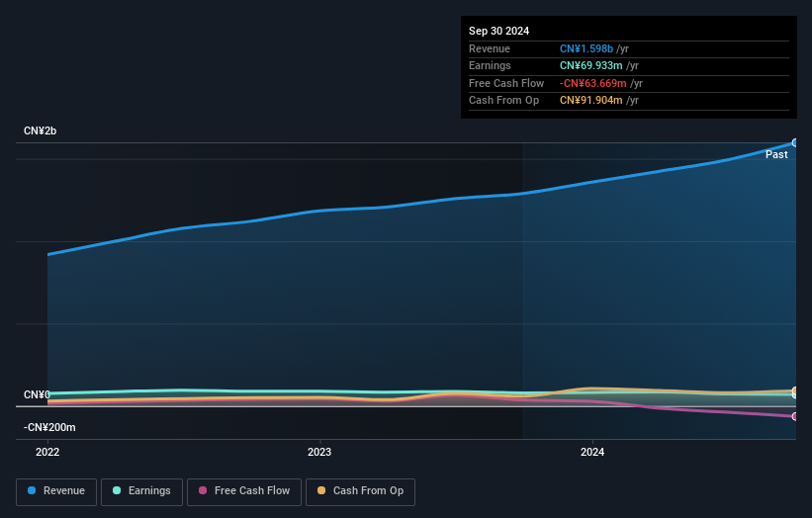Click the CN¥91.904m cash from op value

tap(590, 101)
